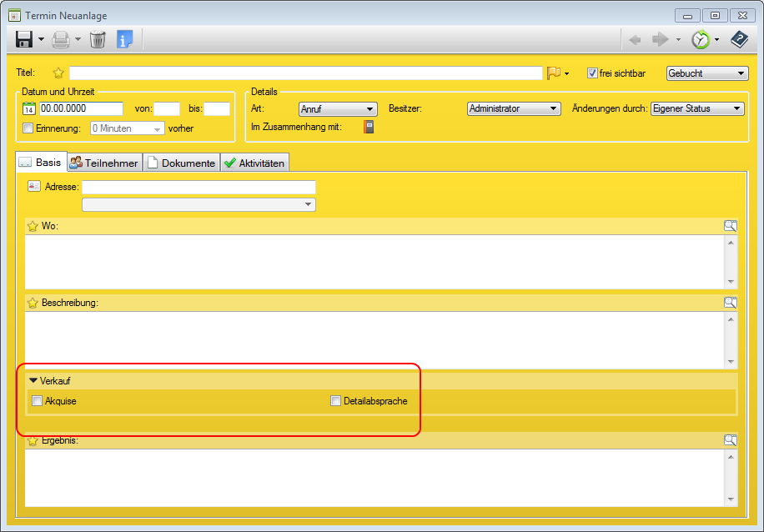Tick the Akquise checkbox
This screenshot has height=532, width=764.
pos(37,401)
